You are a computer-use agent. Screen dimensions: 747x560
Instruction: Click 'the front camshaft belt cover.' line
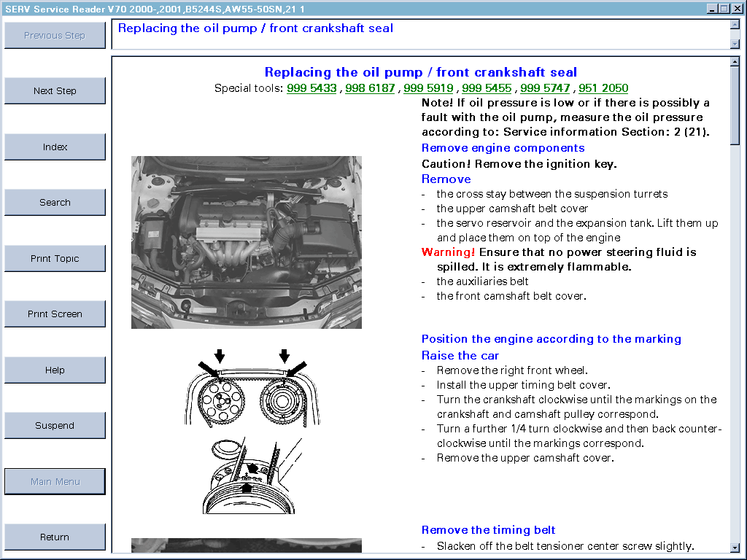pos(511,296)
